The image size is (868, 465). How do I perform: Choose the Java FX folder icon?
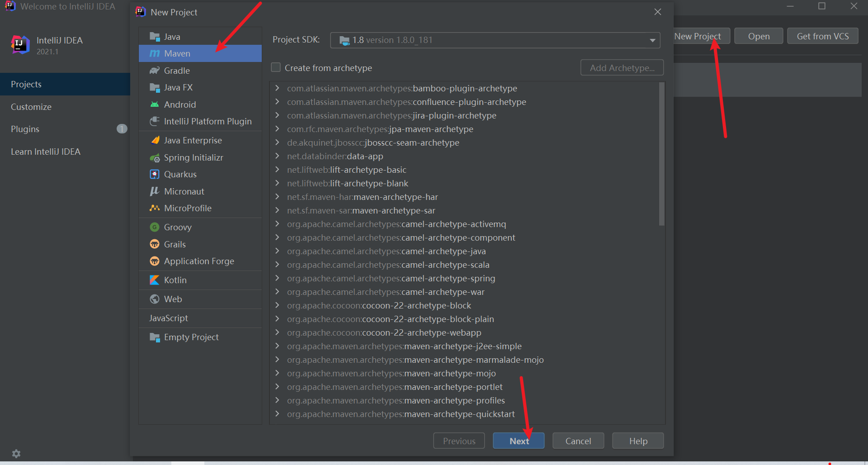tap(155, 87)
